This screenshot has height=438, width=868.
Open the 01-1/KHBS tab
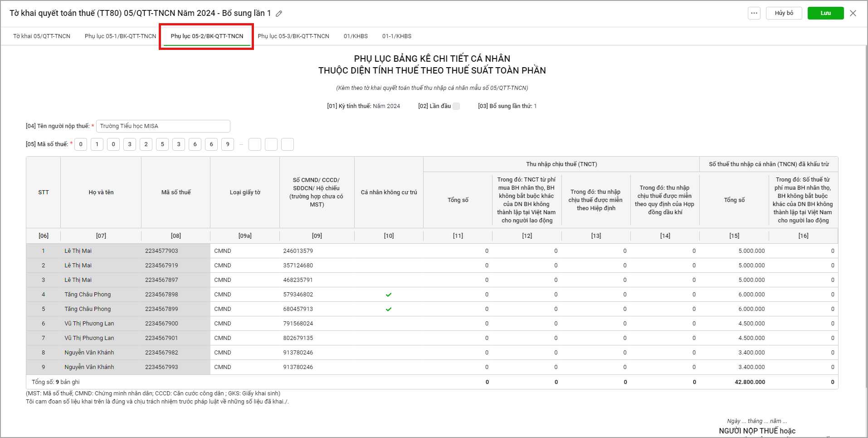click(396, 36)
